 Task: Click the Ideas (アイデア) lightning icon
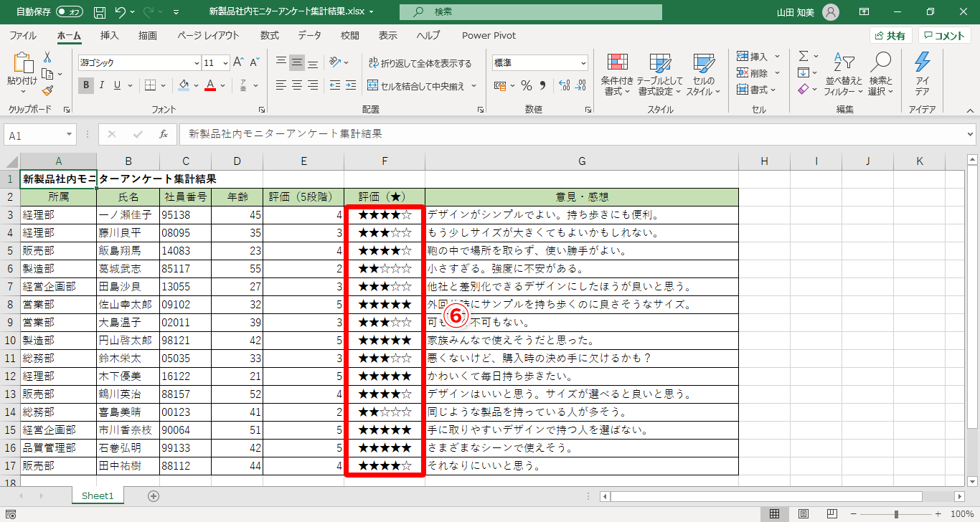coord(922,74)
